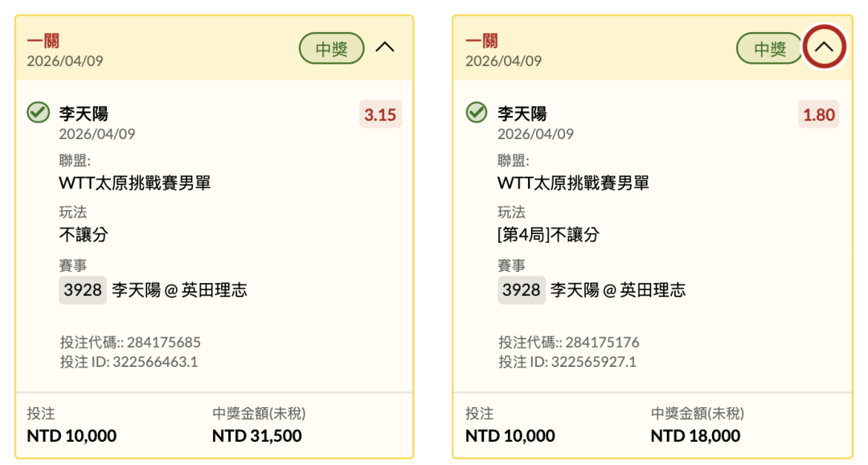Click [第4局]不讓分 play type text

548,235
